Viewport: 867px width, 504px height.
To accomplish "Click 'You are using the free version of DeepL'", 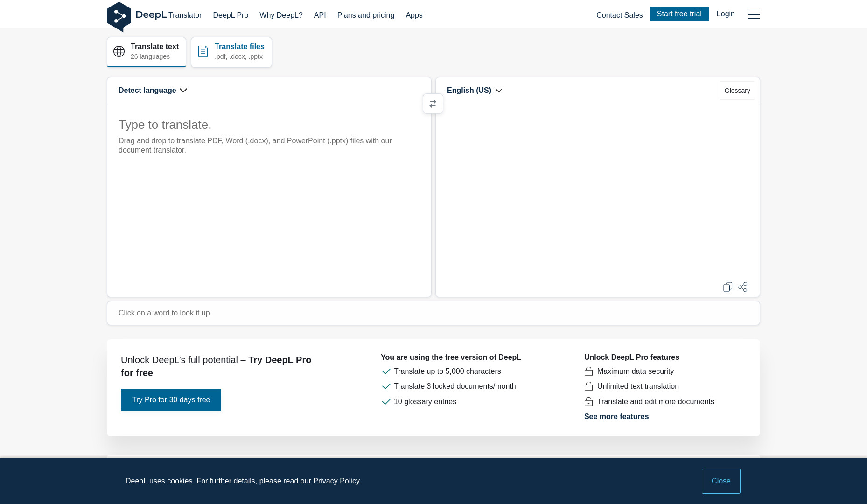I will click(x=451, y=357).
